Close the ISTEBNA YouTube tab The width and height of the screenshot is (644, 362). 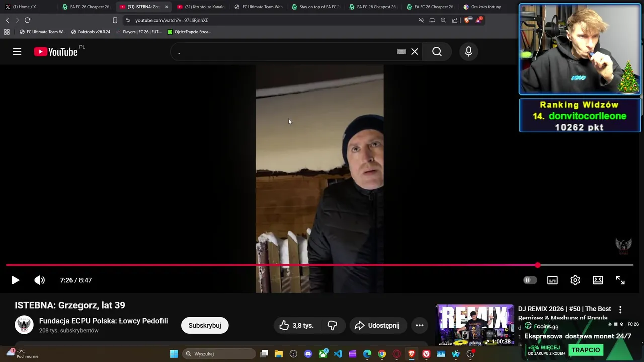(166, 7)
